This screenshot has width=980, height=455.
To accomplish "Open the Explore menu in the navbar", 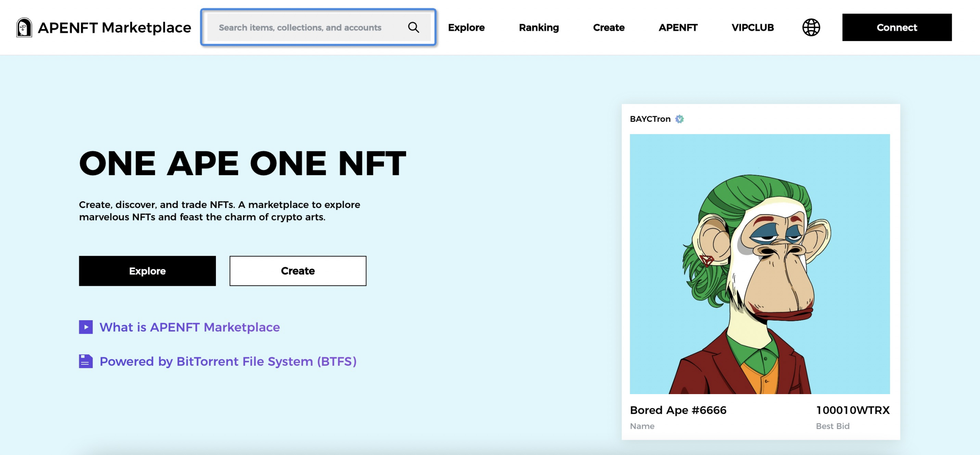I will coord(466,28).
